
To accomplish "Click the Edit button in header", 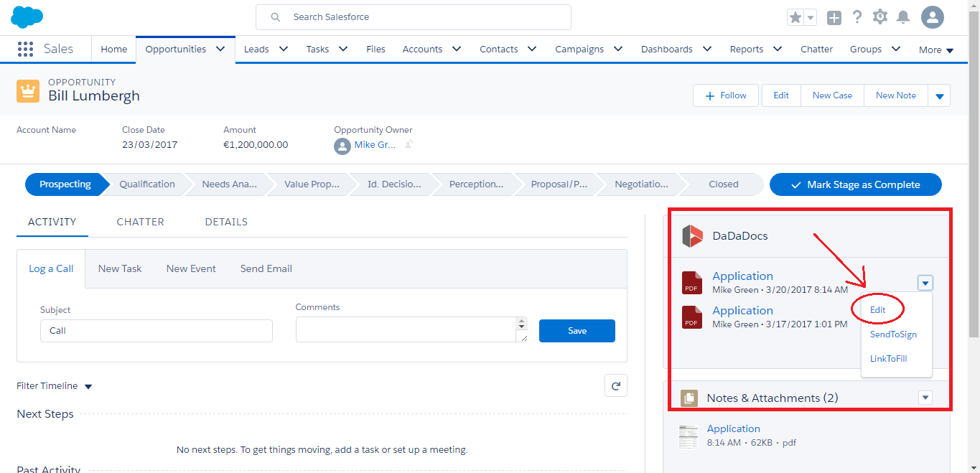I will click(x=781, y=95).
